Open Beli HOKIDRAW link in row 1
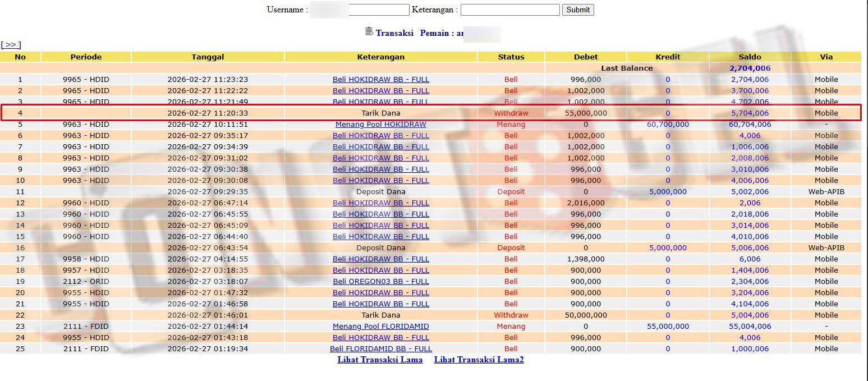Viewport: 868px width, 381px height. tap(380, 79)
